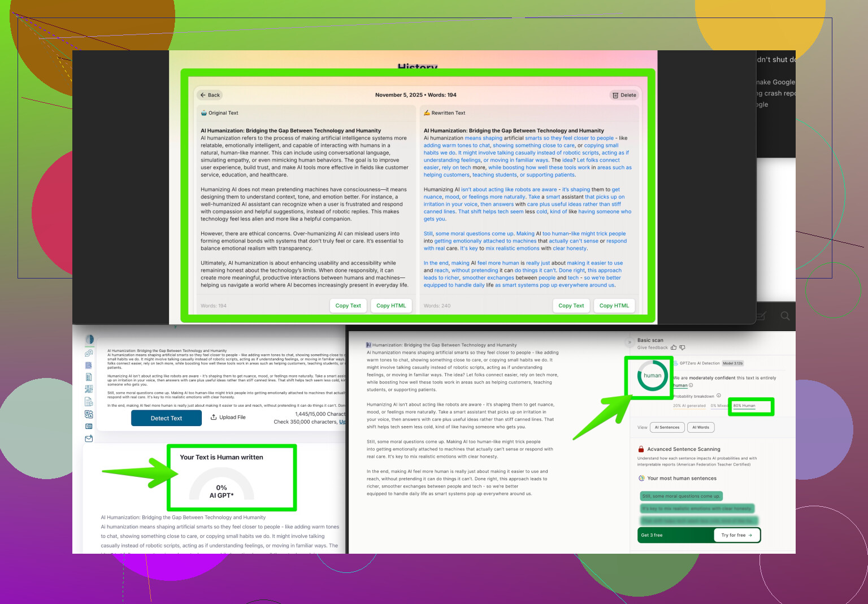
Task: Click the Advanced Sentence Scanning lock icon
Action: (x=641, y=449)
